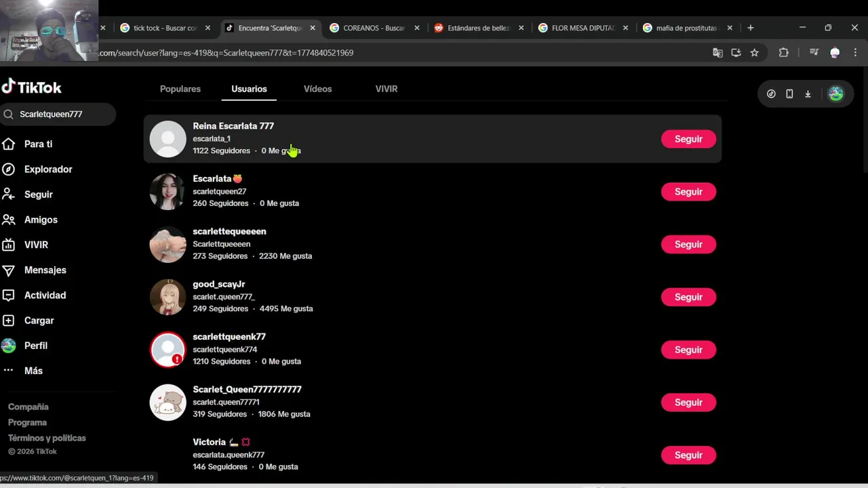
Task: Click the Para ti home icon
Action: pos(8,144)
